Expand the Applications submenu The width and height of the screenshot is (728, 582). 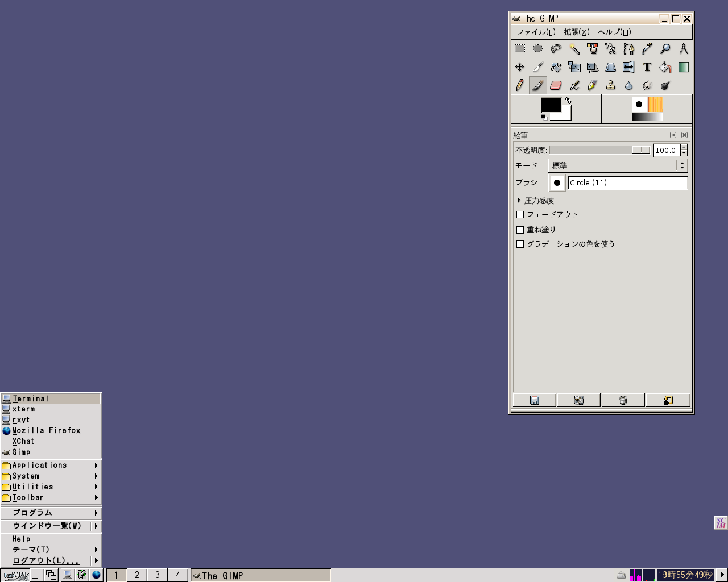point(51,465)
